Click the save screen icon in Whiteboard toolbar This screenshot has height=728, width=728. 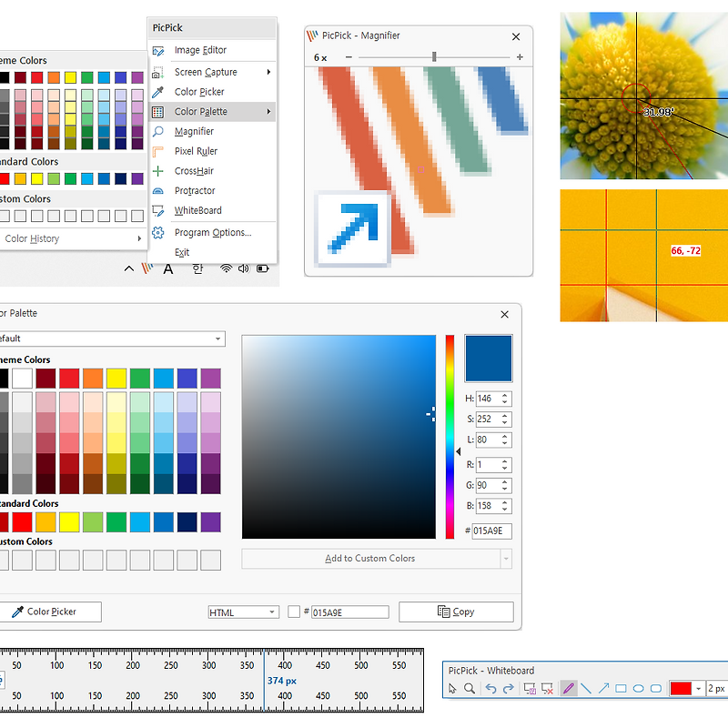click(530, 689)
